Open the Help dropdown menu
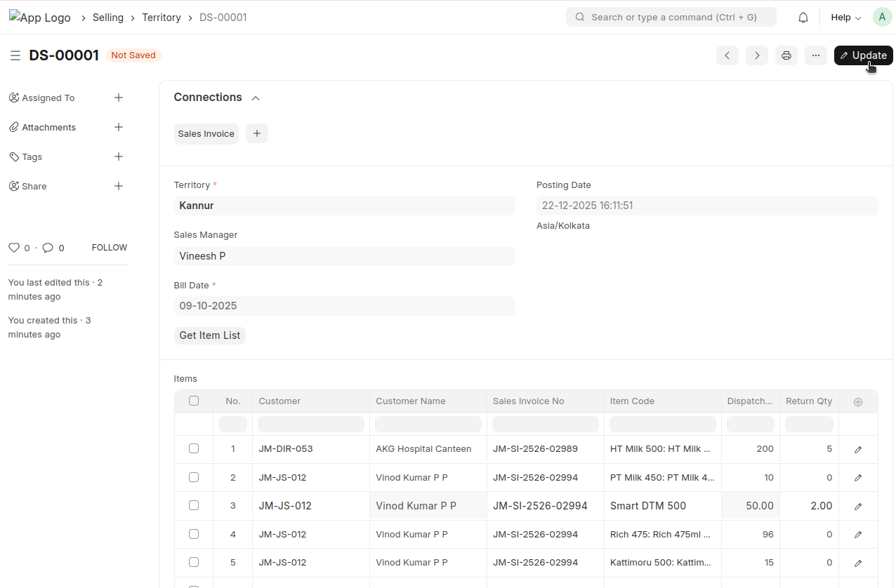This screenshot has height=588, width=896. (845, 18)
